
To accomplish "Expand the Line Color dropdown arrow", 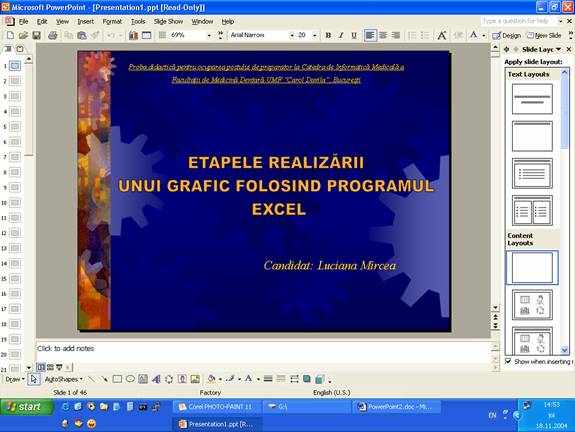I will click(239, 380).
